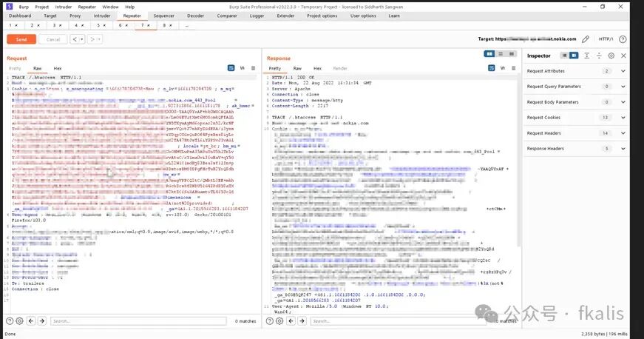The width and height of the screenshot is (644, 339).
Task: Toggle response pretty-print wrap icon
Action: tap(491, 68)
